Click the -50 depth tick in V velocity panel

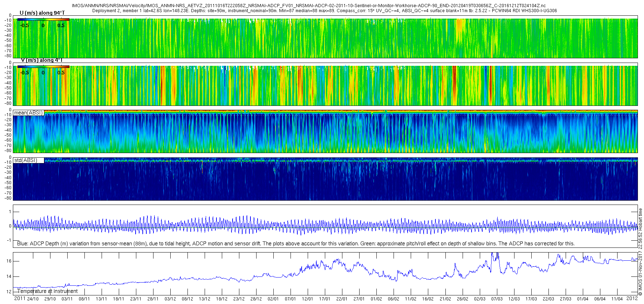8,88
